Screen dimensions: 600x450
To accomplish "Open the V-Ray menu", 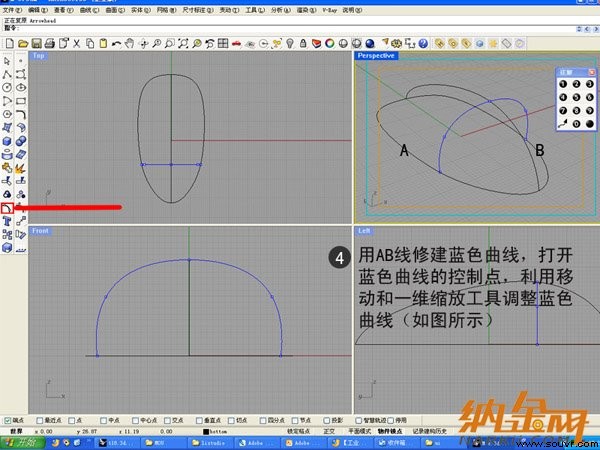I will pyautogui.click(x=329, y=10).
